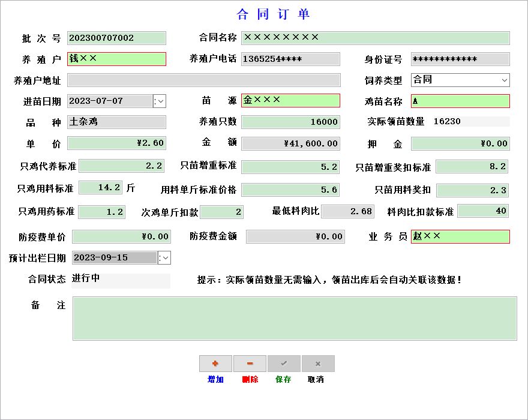Click the 次鸡单斤扣款 field with 2
Image resolution: width=528 pixels, height=420 pixels.
pos(221,212)
